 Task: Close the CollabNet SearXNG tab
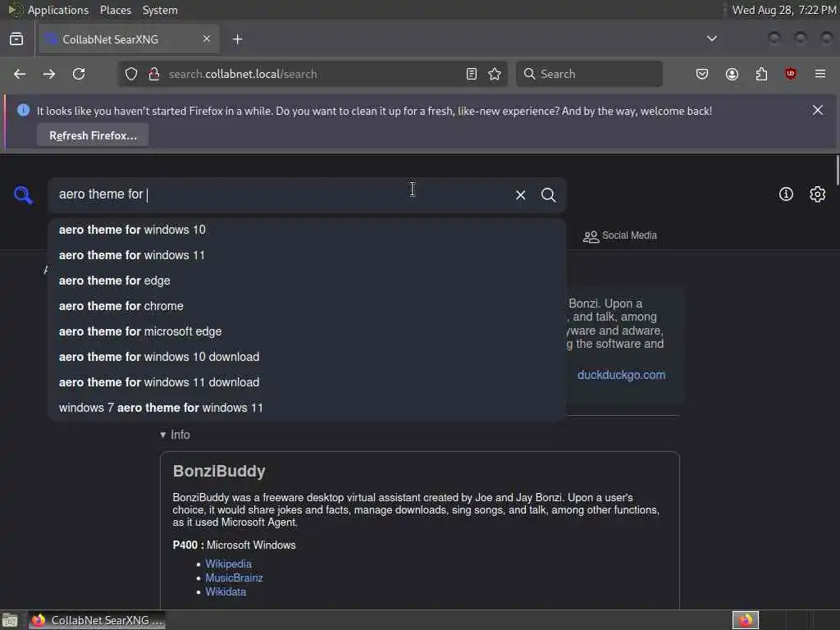coord(207,39)
